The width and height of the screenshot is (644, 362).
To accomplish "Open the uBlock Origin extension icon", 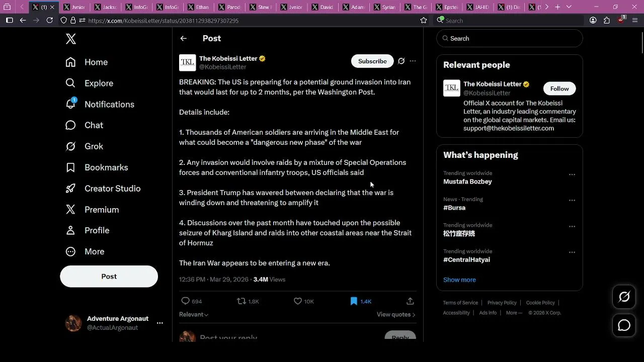I will pos(621,20).
